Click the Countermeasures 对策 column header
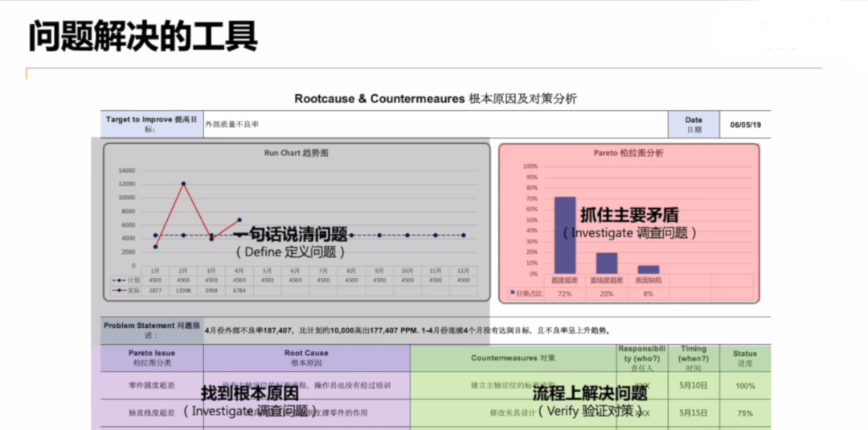Image resolution: width=868 pixels, height=430 pixels. click(513, 358)
